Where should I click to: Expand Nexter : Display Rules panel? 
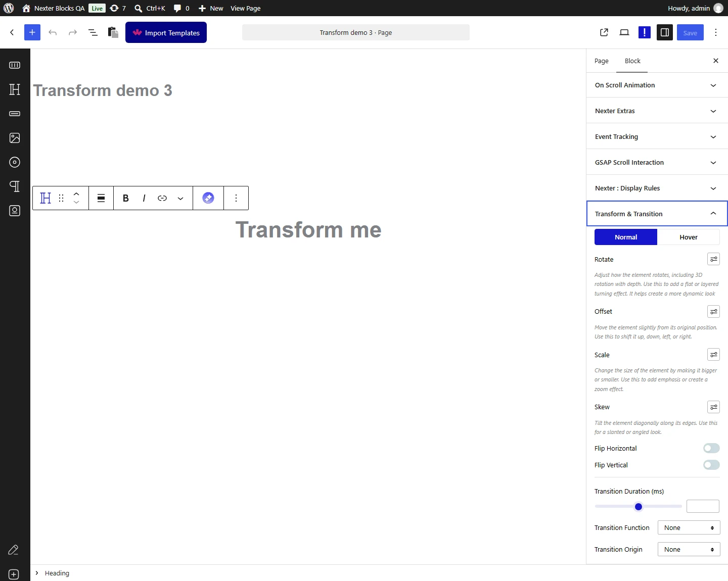pyautogui.click(x=657, y=188)
